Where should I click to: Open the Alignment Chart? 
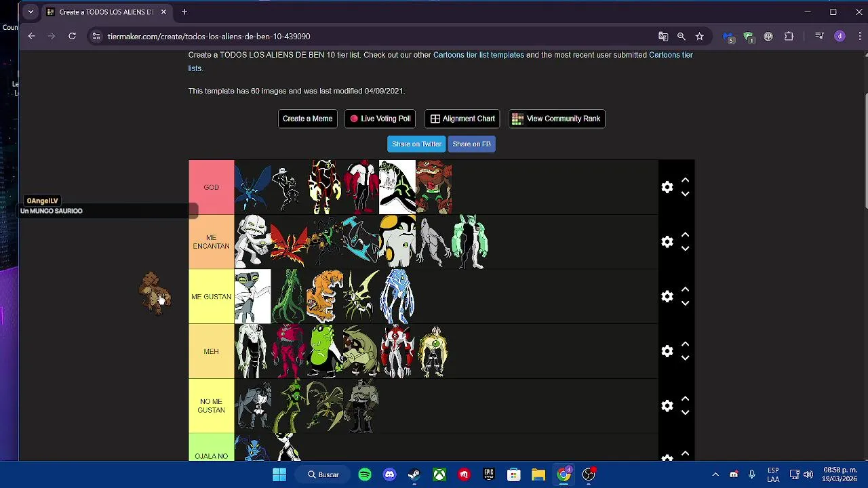pyautogui.click(x=462, y=119)
